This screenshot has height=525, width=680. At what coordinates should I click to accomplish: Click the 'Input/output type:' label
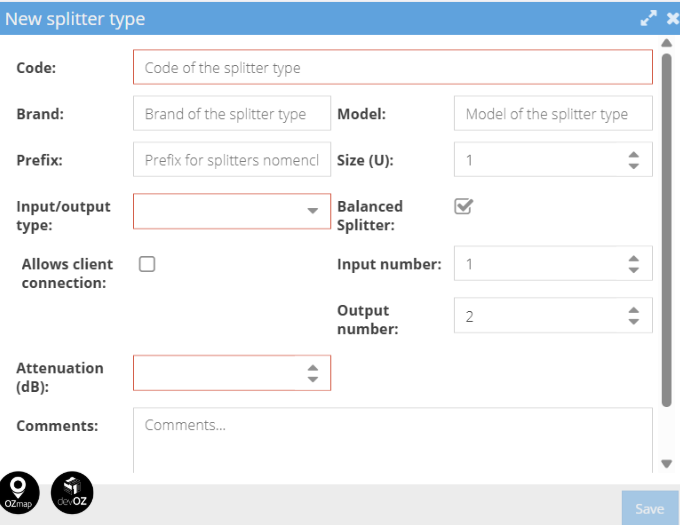coord(63,215)
